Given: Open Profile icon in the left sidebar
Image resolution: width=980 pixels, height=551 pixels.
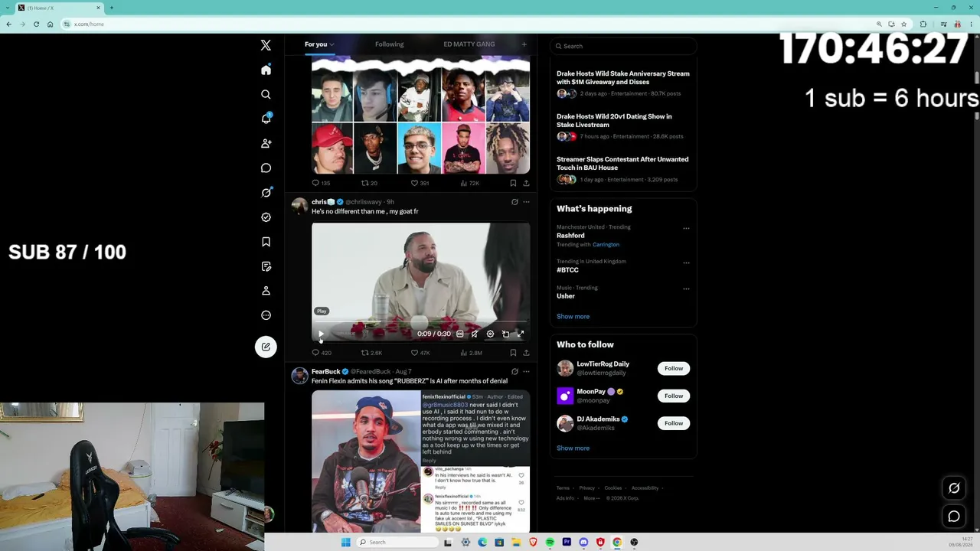Looking at the screenshot, I should [x=266, y=290].
